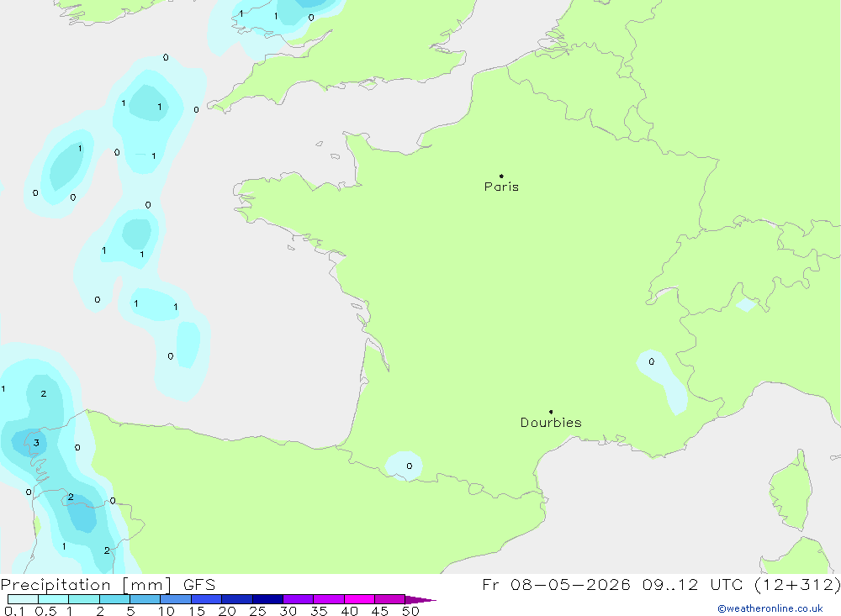Click the legend label '20'
This screenshot has width=841, height=616.
(227, 611)
